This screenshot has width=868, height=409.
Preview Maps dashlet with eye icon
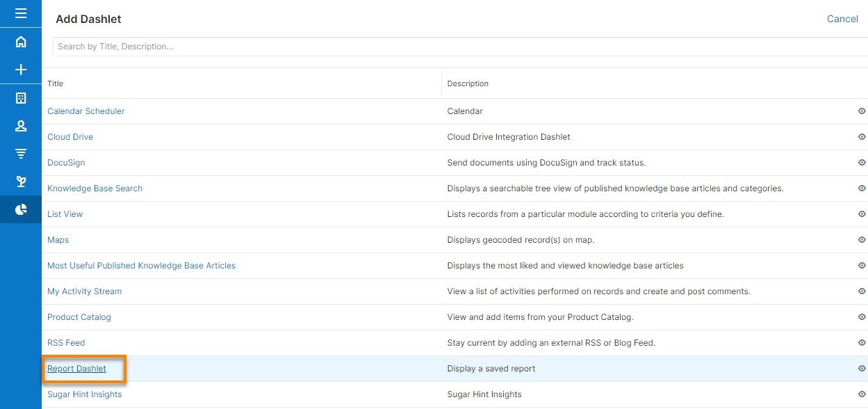coord(862,240)
